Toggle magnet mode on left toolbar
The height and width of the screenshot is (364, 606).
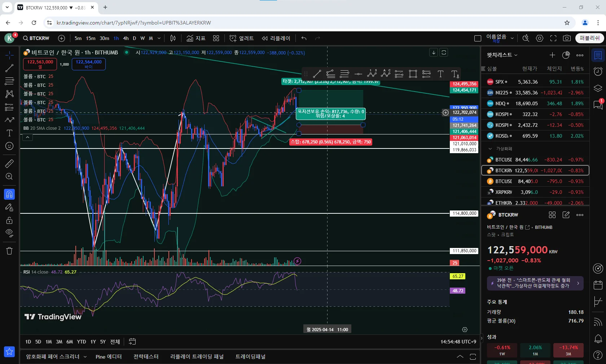9,194
